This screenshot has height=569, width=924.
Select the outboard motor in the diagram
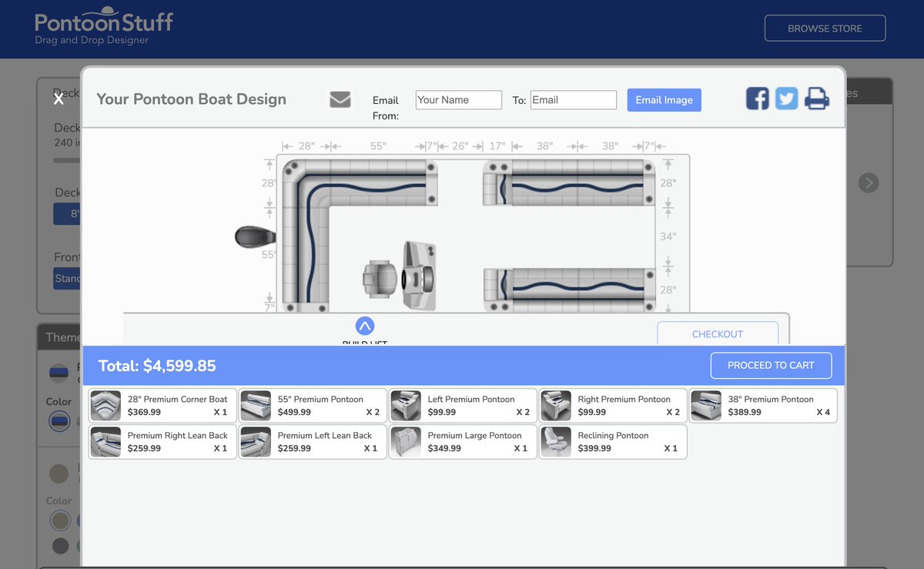(x=256, y=236)
